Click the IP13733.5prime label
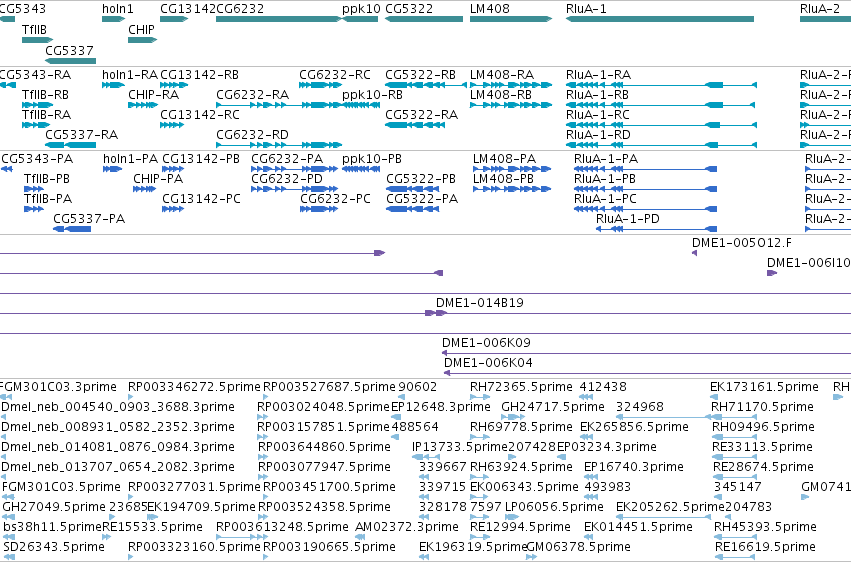The width and height of the screenshot is (851, 562). point(460,447)
